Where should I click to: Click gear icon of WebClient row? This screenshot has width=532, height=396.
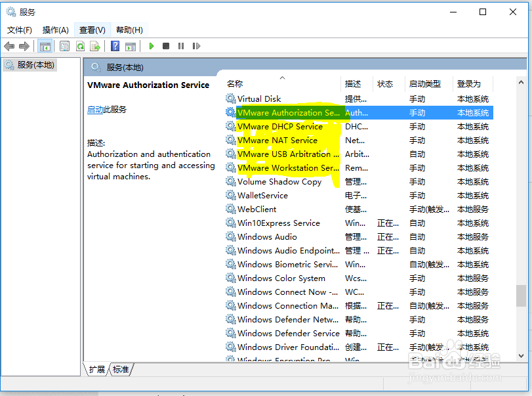231,209
